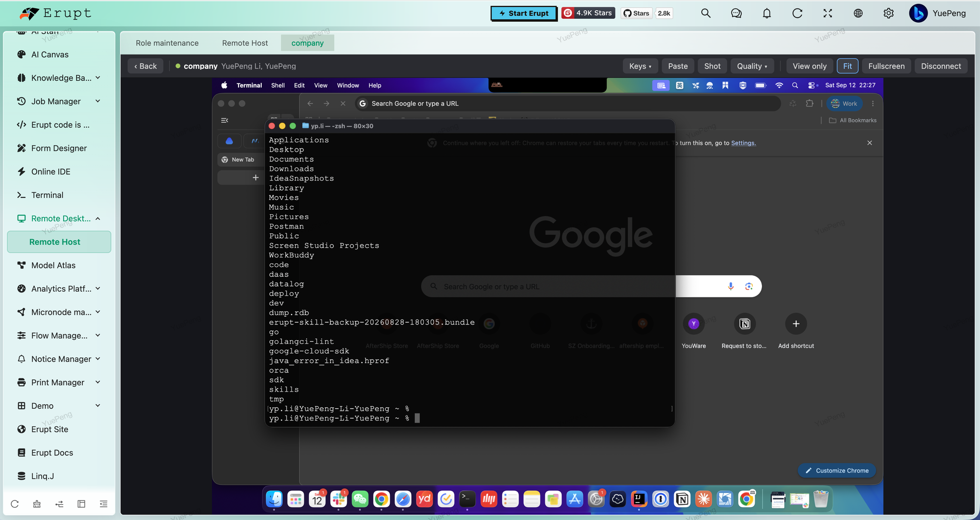Click the sidebar bottom collapse-menu icon

click(103, 504)
